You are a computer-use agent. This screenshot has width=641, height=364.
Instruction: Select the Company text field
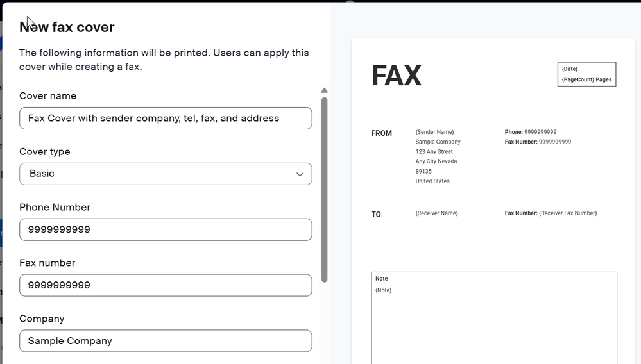pyautogui.click(x=166, y=341)
